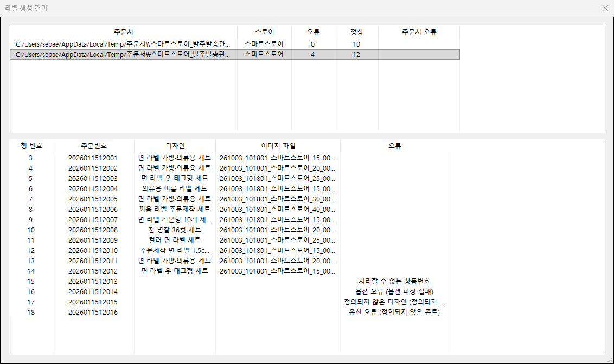Click the image file ending in 40_00

[277, 210]
